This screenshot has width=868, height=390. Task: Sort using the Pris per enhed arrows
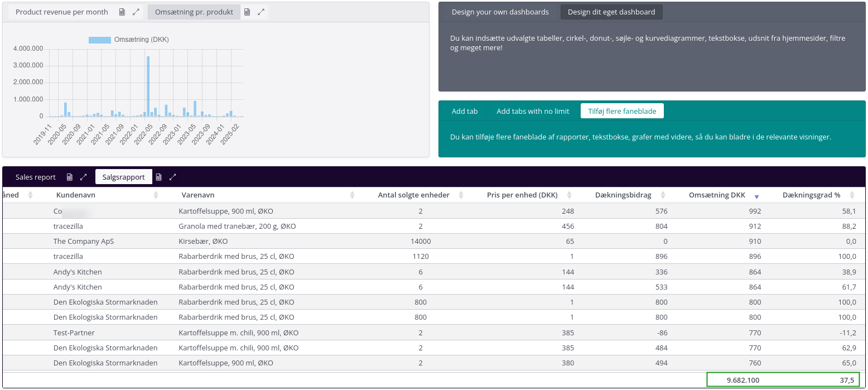pos(570,195)
